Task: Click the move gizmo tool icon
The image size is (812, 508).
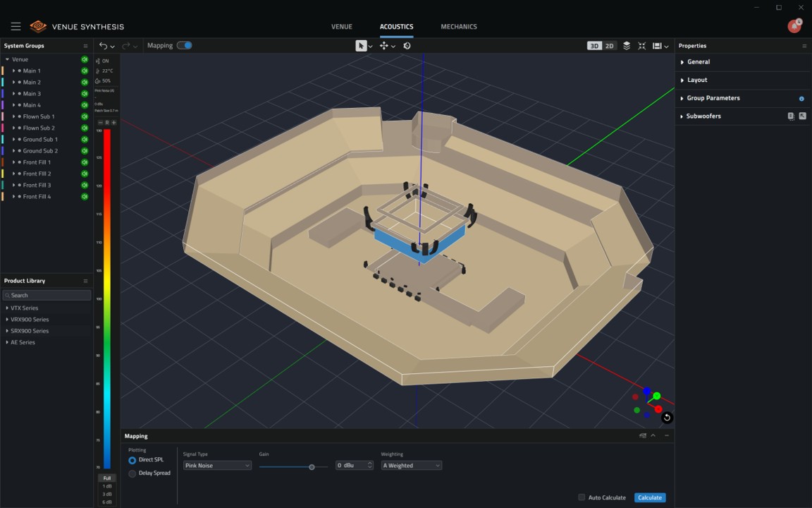Action: click(x=383, y=46)
